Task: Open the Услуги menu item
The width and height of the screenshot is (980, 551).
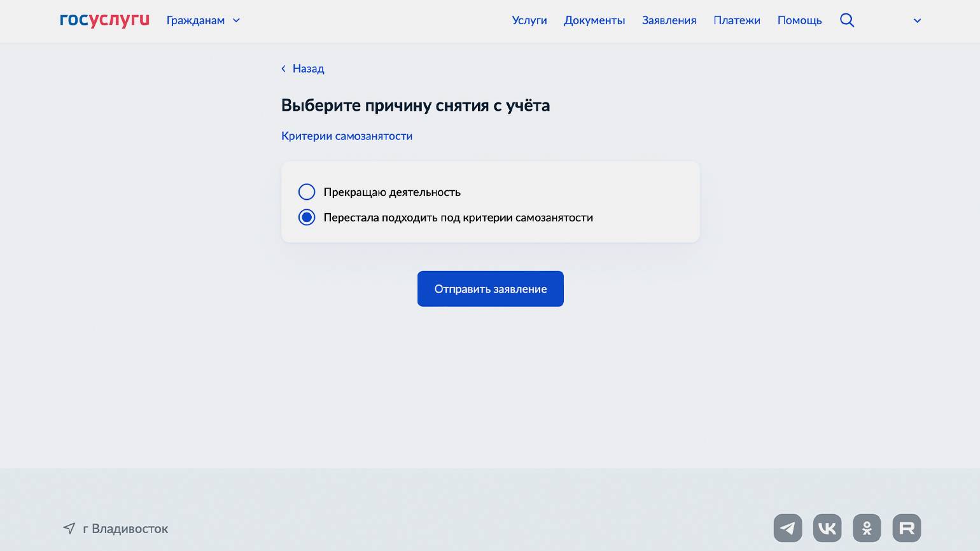Action: pos(529,20)
